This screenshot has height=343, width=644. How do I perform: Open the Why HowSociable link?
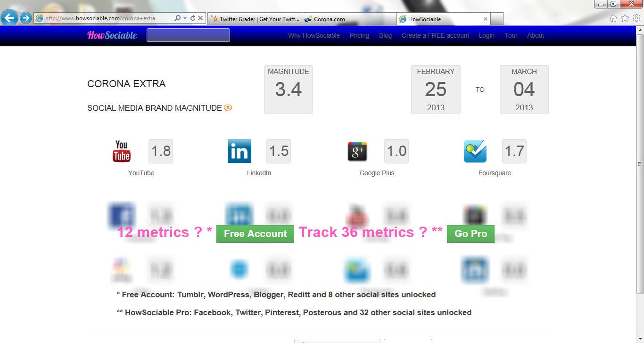coord(314,35)
